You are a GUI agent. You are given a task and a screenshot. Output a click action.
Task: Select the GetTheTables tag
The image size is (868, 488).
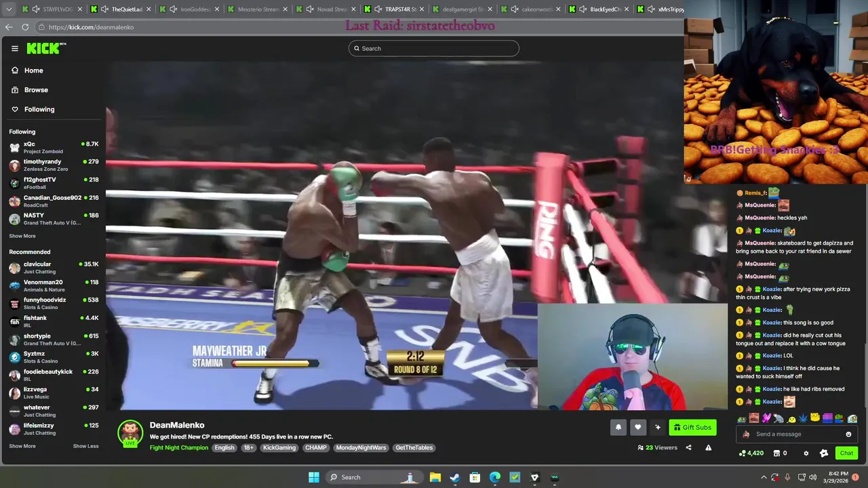tap(414, 447)
